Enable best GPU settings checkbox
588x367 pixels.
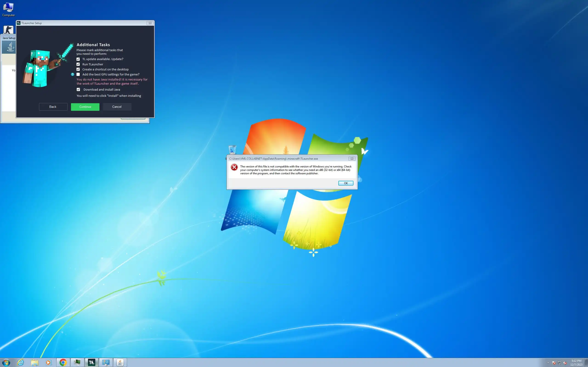coord(78,74)
